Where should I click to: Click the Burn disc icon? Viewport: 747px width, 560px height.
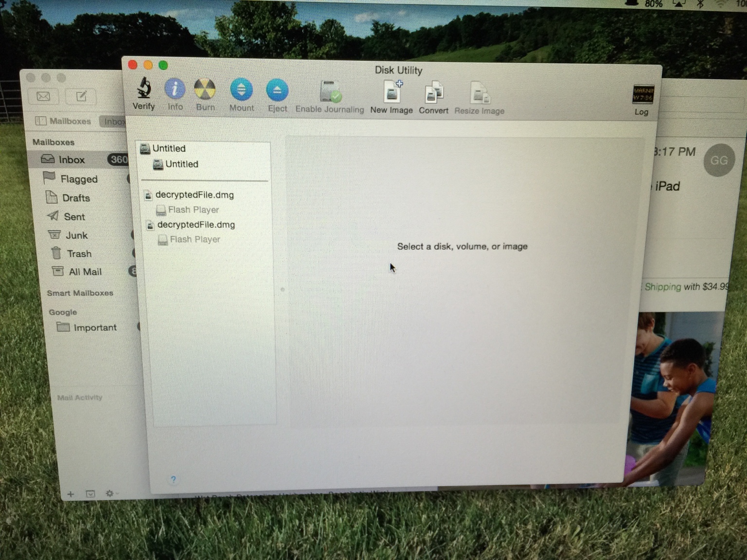205,89
